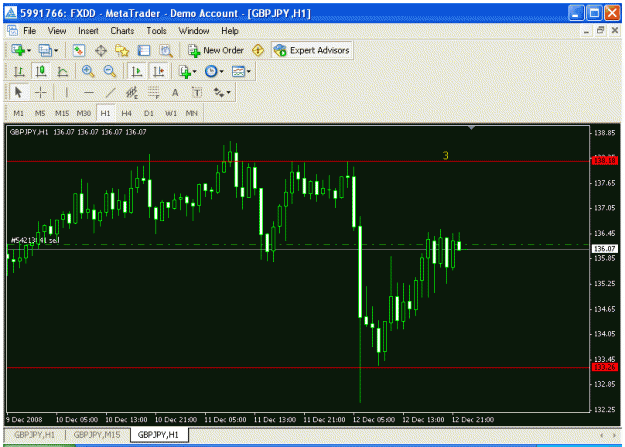Open the New Chart icon

pyautogui.click(x=18, y=51)
